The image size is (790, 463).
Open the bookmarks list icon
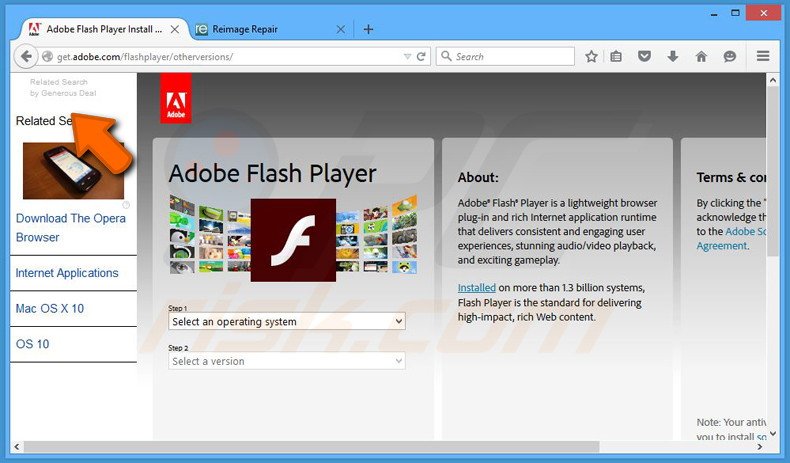(x=616, y=57)
